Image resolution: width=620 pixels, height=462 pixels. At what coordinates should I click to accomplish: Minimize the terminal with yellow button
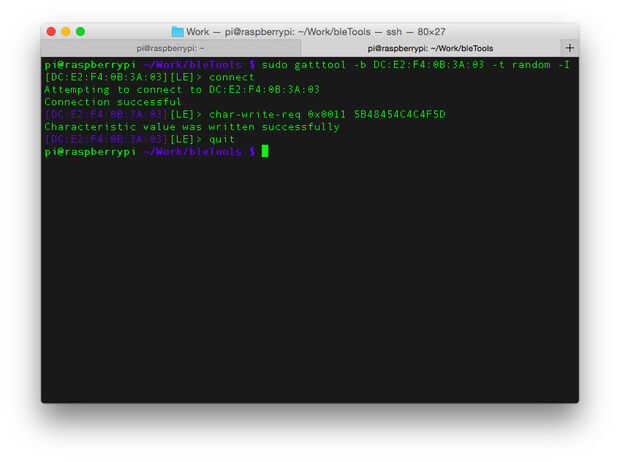(66, 32)
